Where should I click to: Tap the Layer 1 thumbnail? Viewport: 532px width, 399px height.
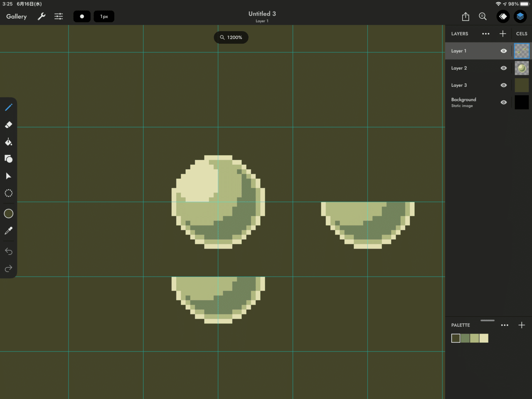click(522, 51)
